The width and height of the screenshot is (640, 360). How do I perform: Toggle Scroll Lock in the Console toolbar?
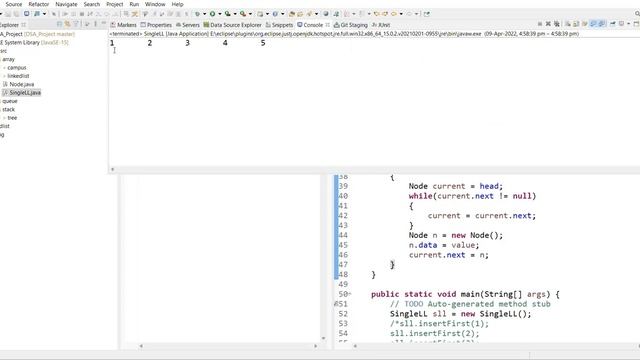point(576,24)
